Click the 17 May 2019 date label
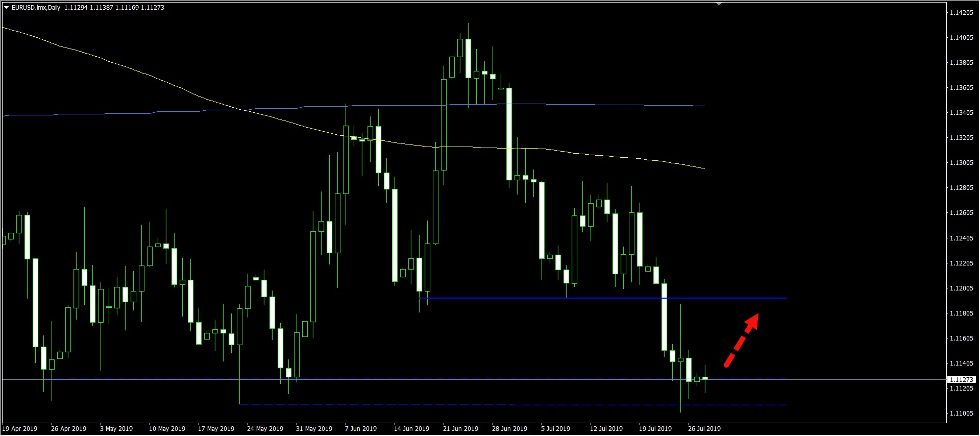 tap(216, 429)
